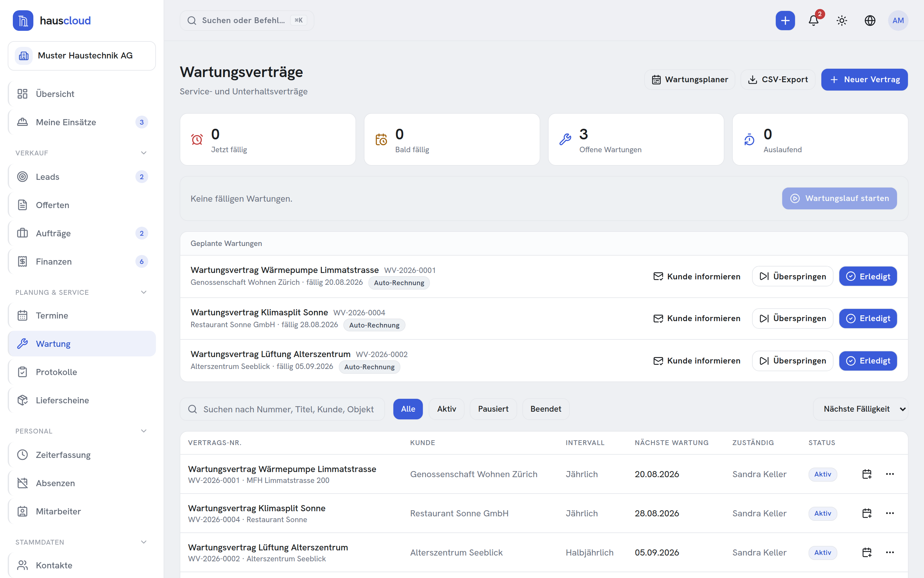Screen dimensions: 924x578
Task: Open Finanzen section
Action: pyautogui.click(x=82, y=261)
